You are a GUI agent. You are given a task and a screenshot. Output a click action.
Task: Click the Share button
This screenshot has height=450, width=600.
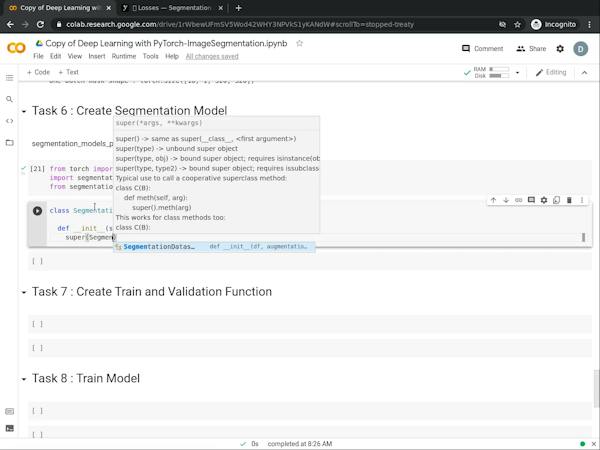pos(531,49)
